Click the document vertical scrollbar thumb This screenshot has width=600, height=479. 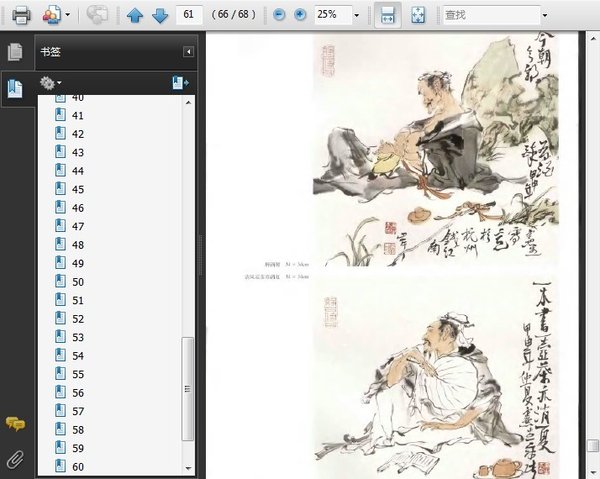pyautogui.click(x=593, y=446)
